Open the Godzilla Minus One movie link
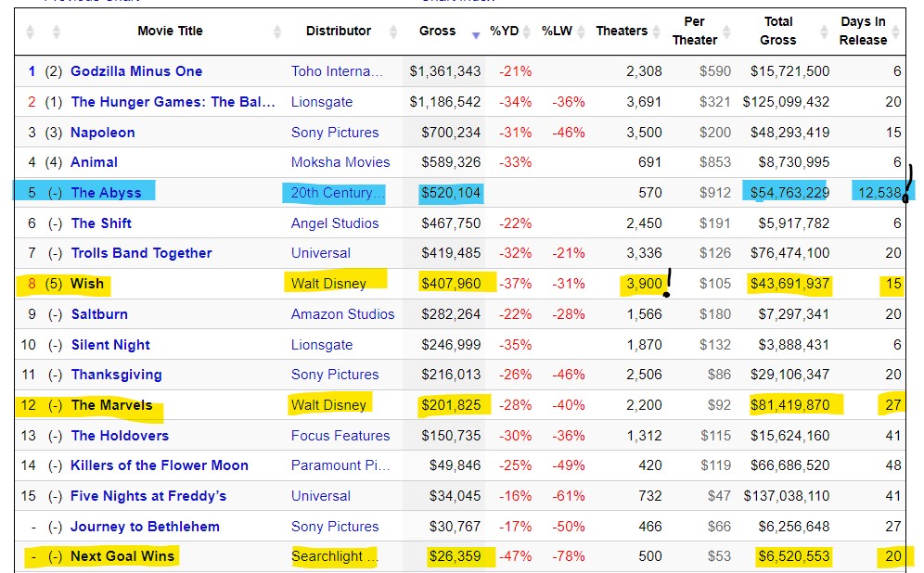The height and width of the screenshot is (573, 924). pyautogui.click(x=136, y=71)
